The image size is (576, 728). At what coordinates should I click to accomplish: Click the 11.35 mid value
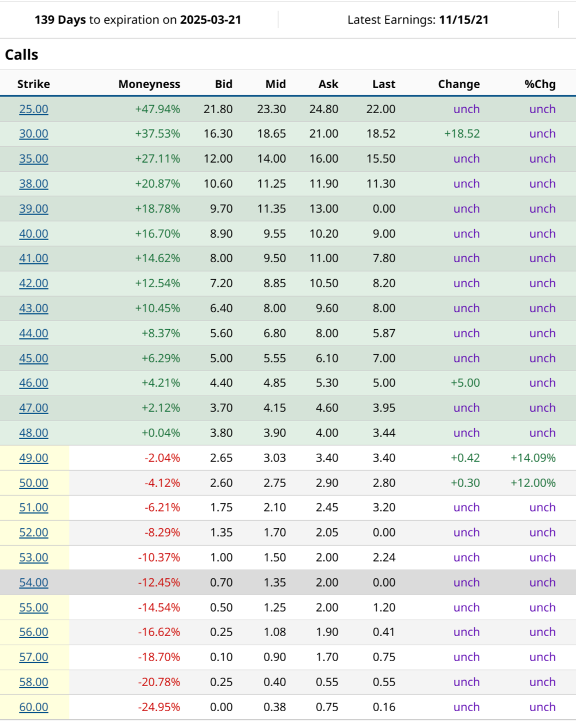271,209
